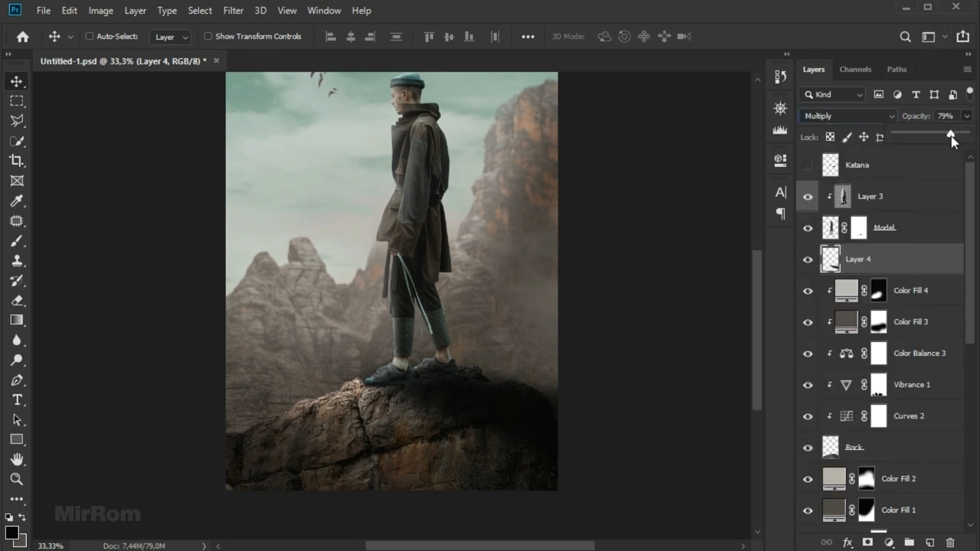Image resolution: width=980 pixels, height=551 pixels.
Task: Expand the Opacity value dropdown arrow
Action: point(967,116)
